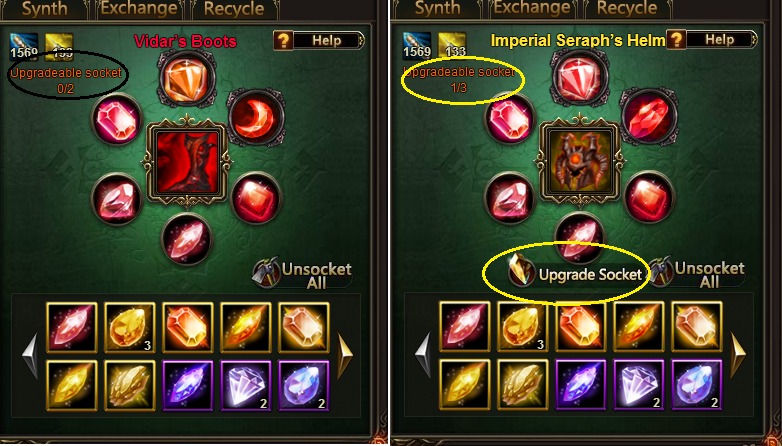This screenshot has height=446, width=782.
Task: Click the Vidar's Boots equipment icon
Action: click(x=187, y=162)
